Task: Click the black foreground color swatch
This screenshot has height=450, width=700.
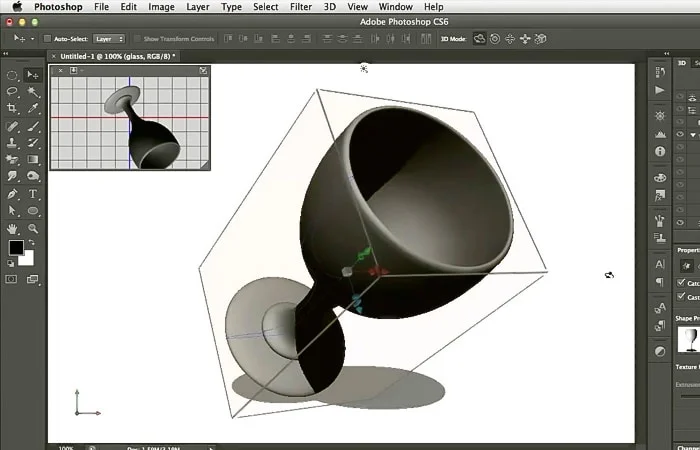Action: point(16,247)
